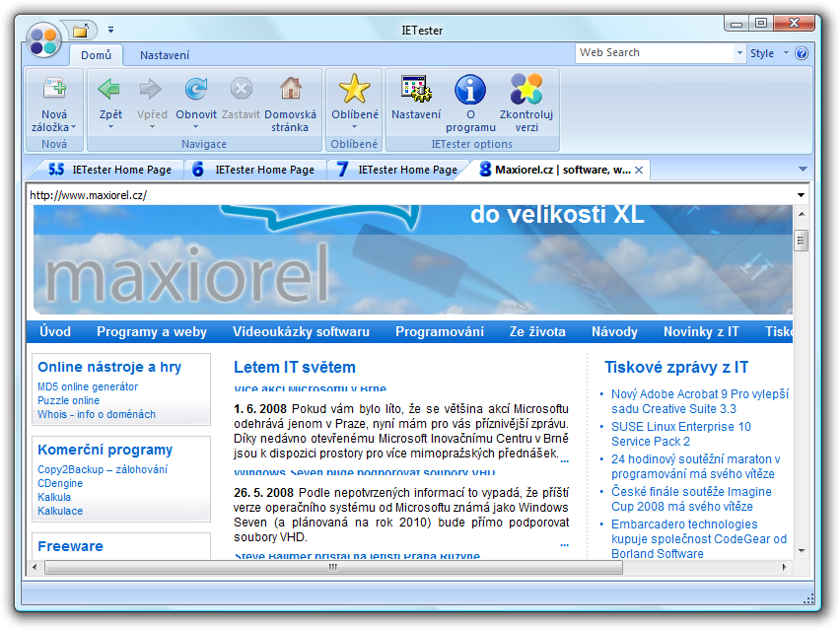The image size is (840, 630).
Task: Go forward with the Vpřed arrow
Action: tap(151, 89)
